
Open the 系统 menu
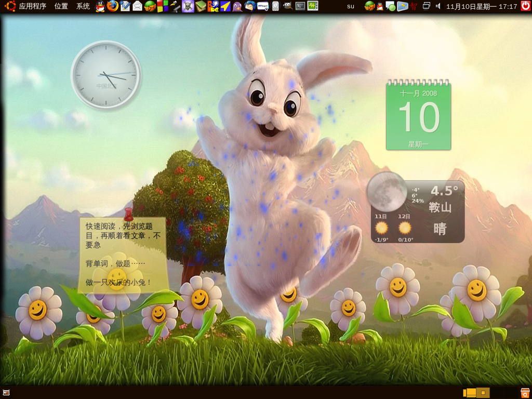tap(83, 6)
